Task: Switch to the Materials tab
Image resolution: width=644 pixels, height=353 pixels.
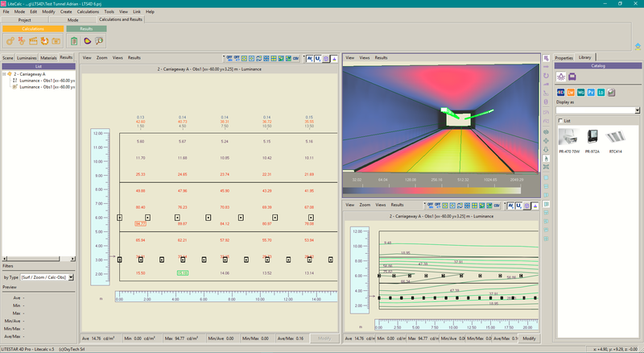Action: point(48,58)
